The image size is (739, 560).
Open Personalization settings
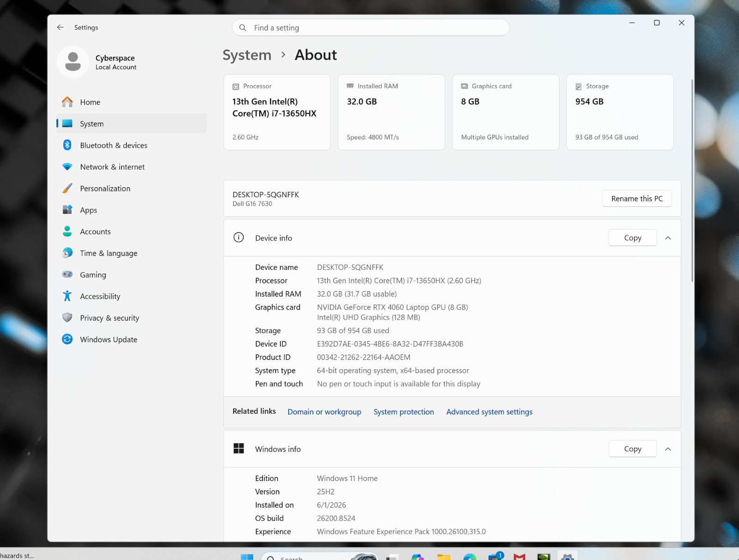[x=132, y=189]
